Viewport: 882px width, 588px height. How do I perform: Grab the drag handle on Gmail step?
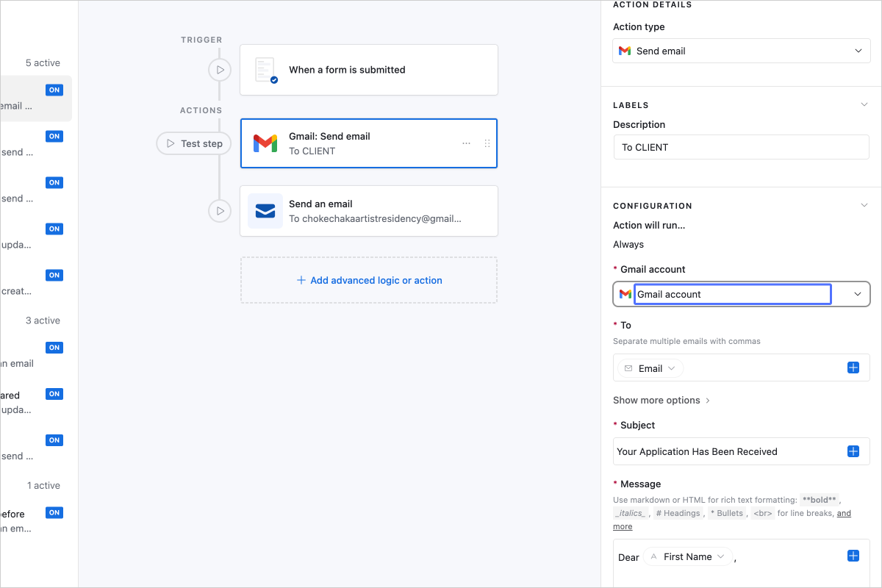click(x=487, y=143)
